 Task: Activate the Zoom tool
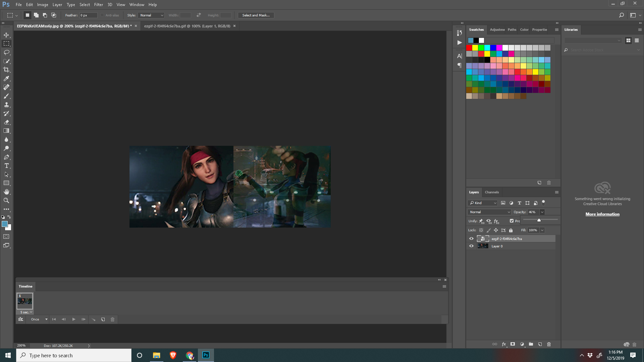click(6, 200)
